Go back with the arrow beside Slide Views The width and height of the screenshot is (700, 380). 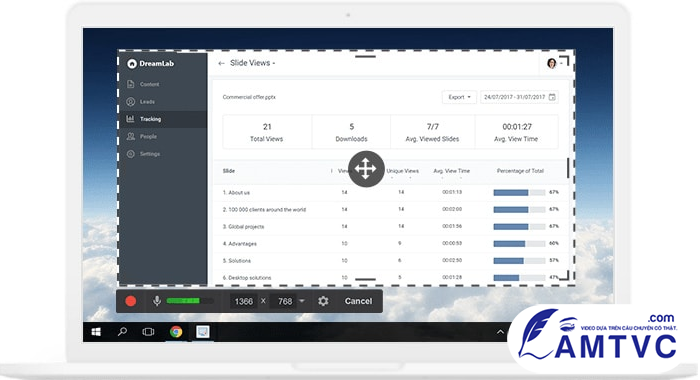click(x=221, y=63)
